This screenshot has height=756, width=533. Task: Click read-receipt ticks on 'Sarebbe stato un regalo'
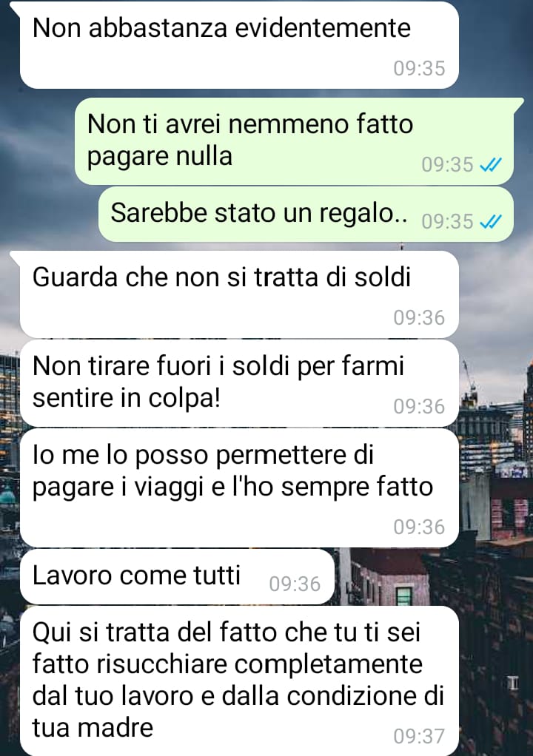[x=491, y=221]
